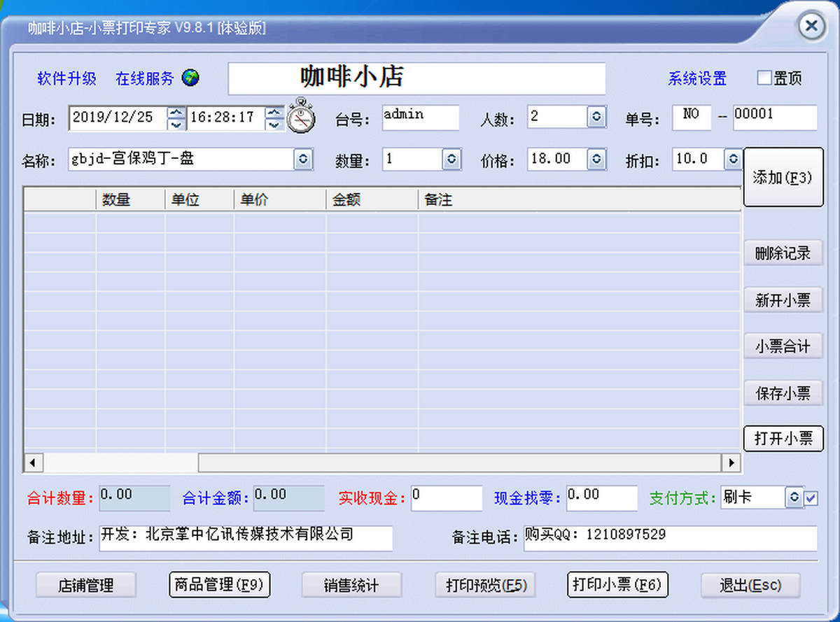Click the 00001 order number field

coord(775,118)
